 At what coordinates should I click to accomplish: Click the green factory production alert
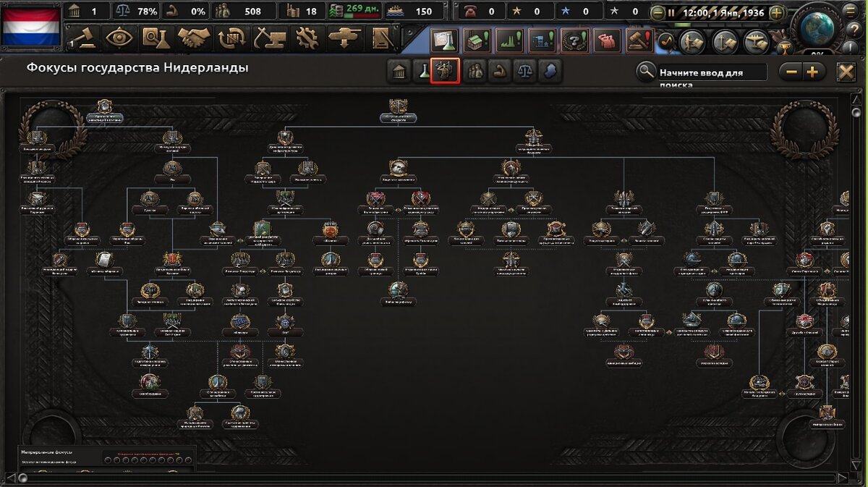pos(510,41)
